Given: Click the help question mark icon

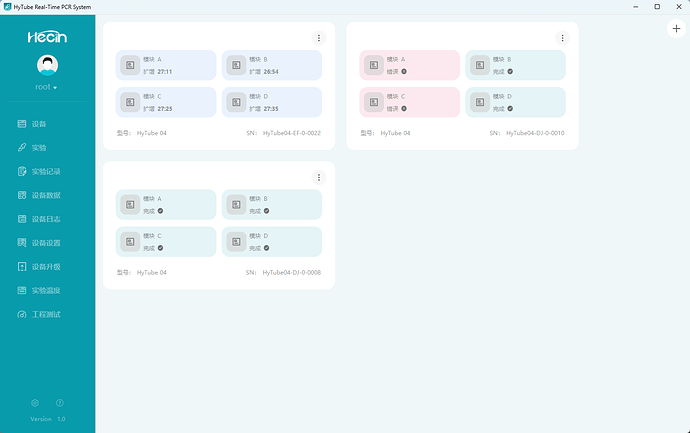Looking at the screenshot, I should click(x=60, y=403).
